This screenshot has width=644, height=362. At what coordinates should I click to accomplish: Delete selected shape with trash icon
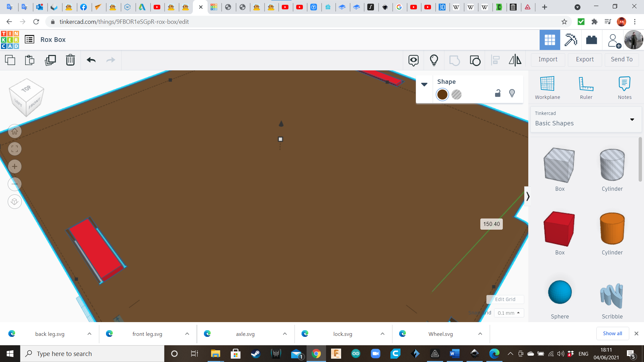tap(70, 60)
